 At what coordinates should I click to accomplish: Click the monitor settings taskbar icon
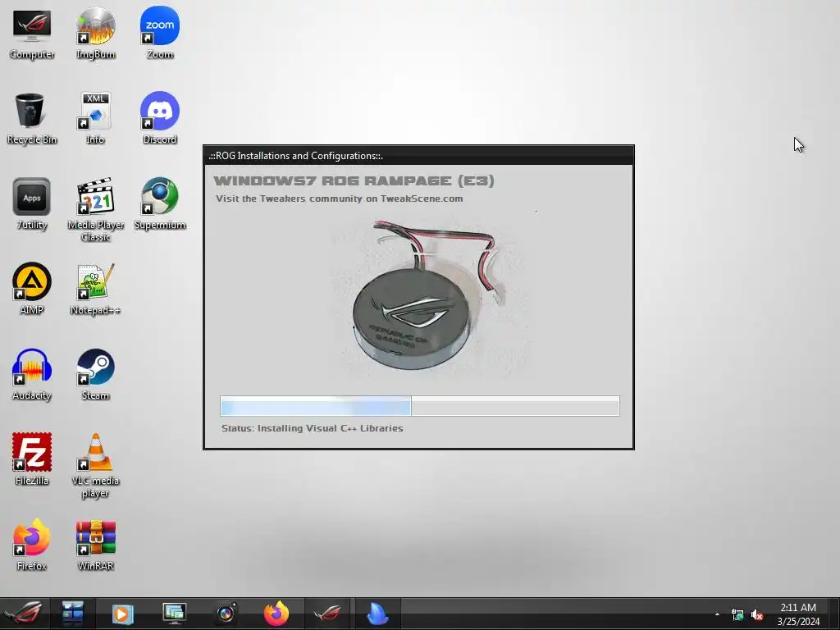click(x=174, y=614)
